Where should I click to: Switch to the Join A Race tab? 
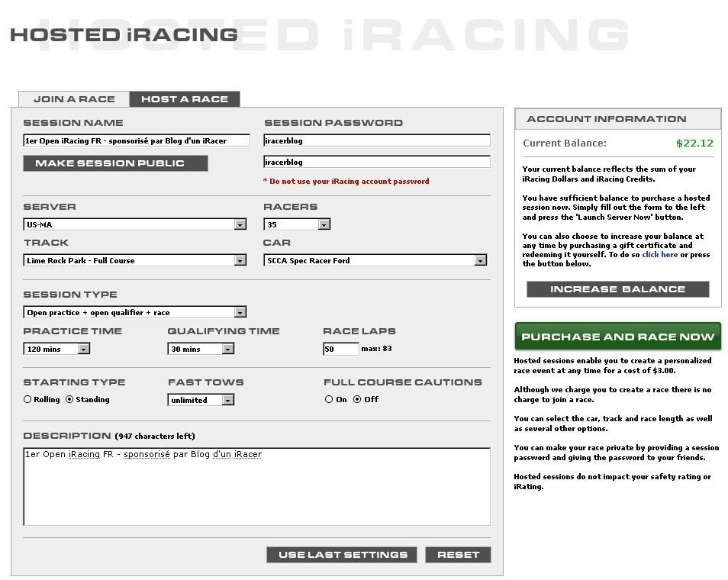(x=74, y=99)
